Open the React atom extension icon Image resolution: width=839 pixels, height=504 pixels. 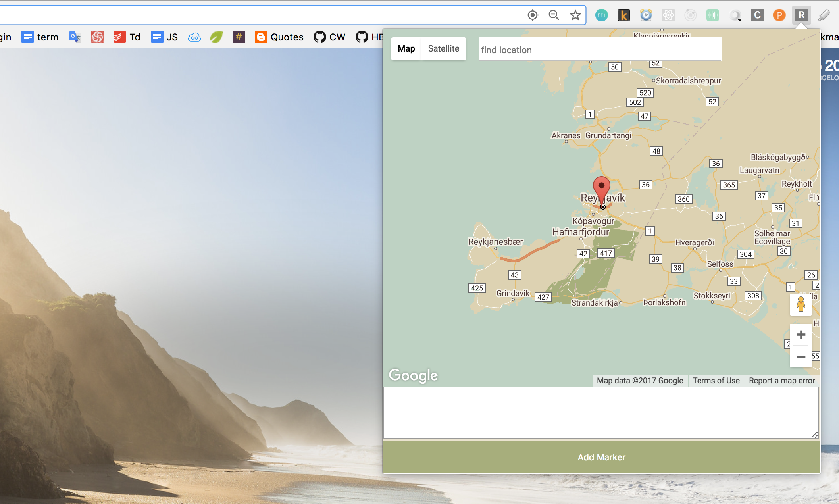(668, 15)
